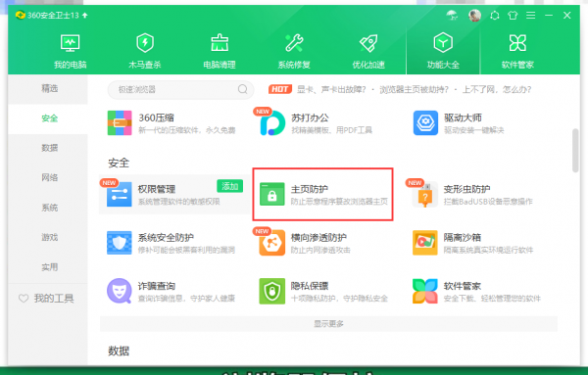Open the user avatar profile
This screenshot has width=588, height=375.
[x=474, y=16]
